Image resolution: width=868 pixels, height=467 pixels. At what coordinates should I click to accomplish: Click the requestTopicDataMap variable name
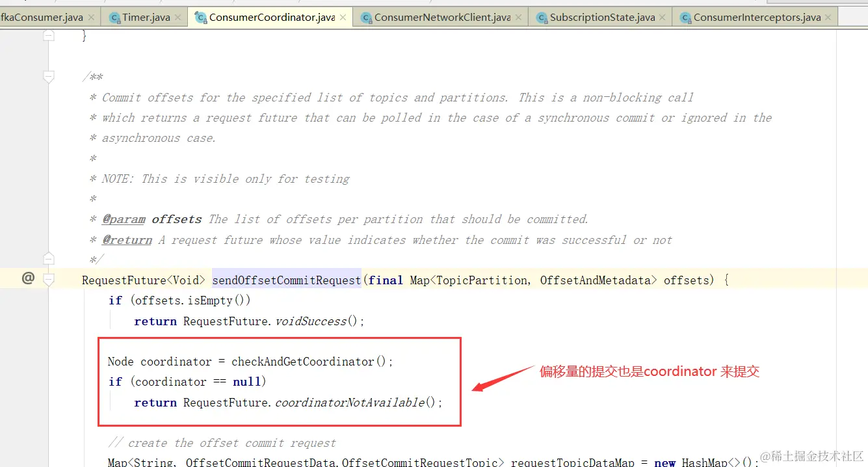coord(573,462)
